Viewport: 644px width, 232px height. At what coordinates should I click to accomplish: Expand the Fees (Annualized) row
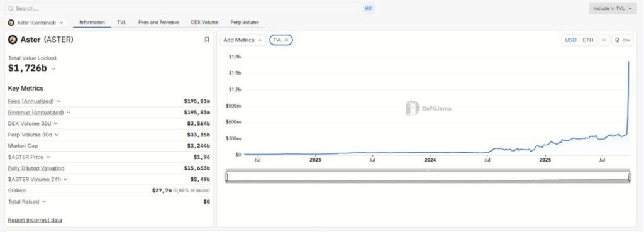[58, 101]
